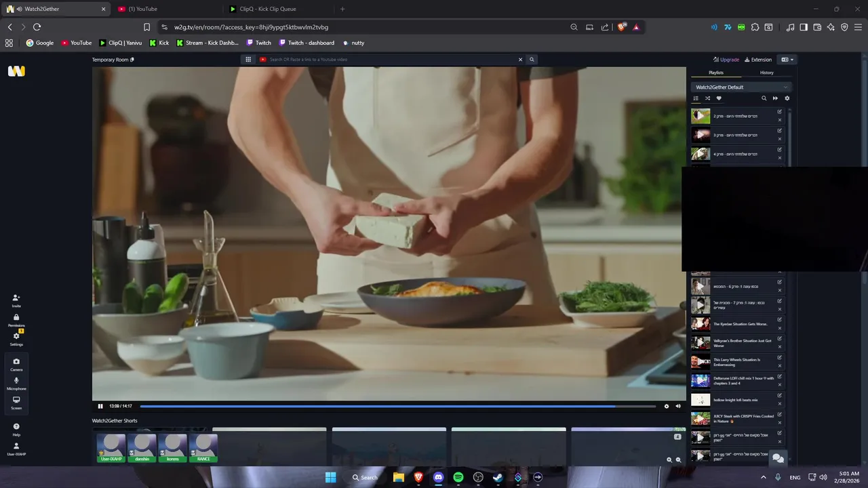Image resolution: width=868 pixels, height=488 pixels.
Task: Open a new browser tab
Action: click(342, 9)
